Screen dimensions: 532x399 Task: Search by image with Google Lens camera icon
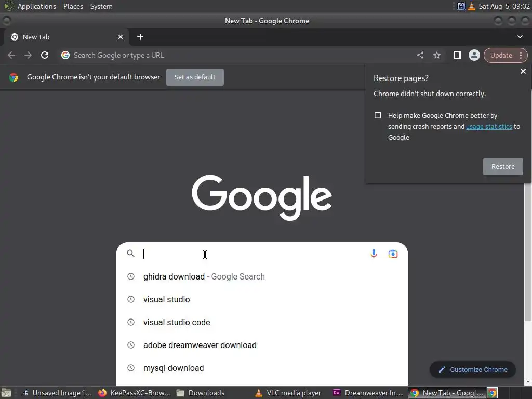click(x=393, y=254)
